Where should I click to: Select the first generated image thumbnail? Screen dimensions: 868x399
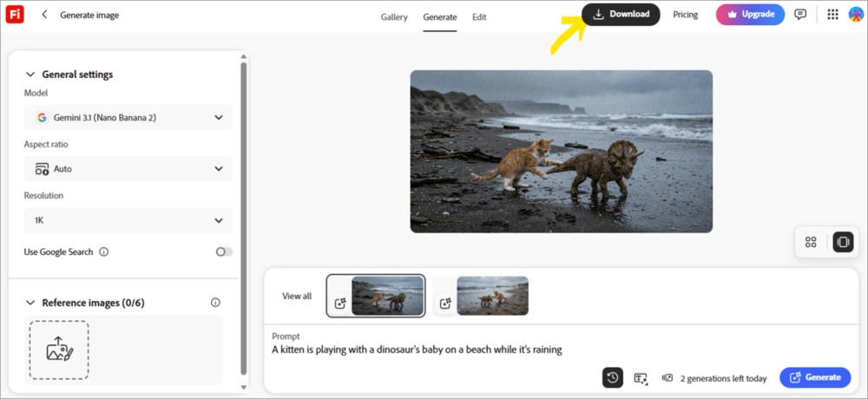[x=387, y=296]
